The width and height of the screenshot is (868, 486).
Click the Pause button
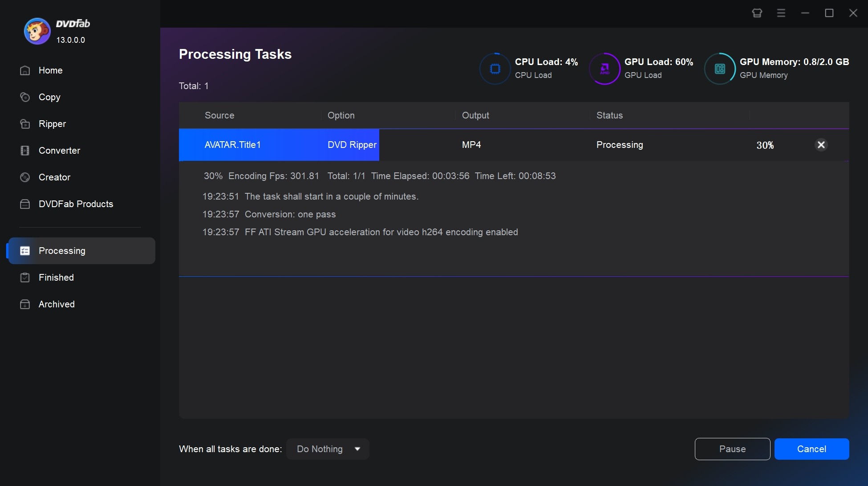point(732,449)
